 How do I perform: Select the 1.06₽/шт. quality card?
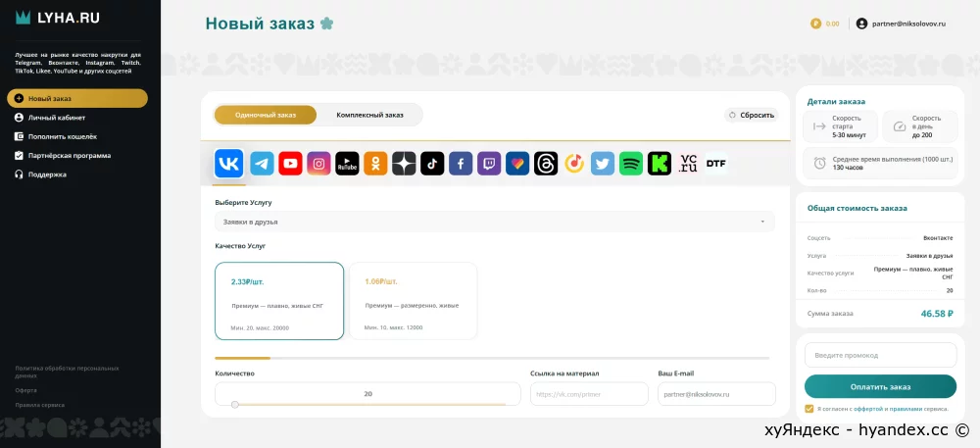414,301
